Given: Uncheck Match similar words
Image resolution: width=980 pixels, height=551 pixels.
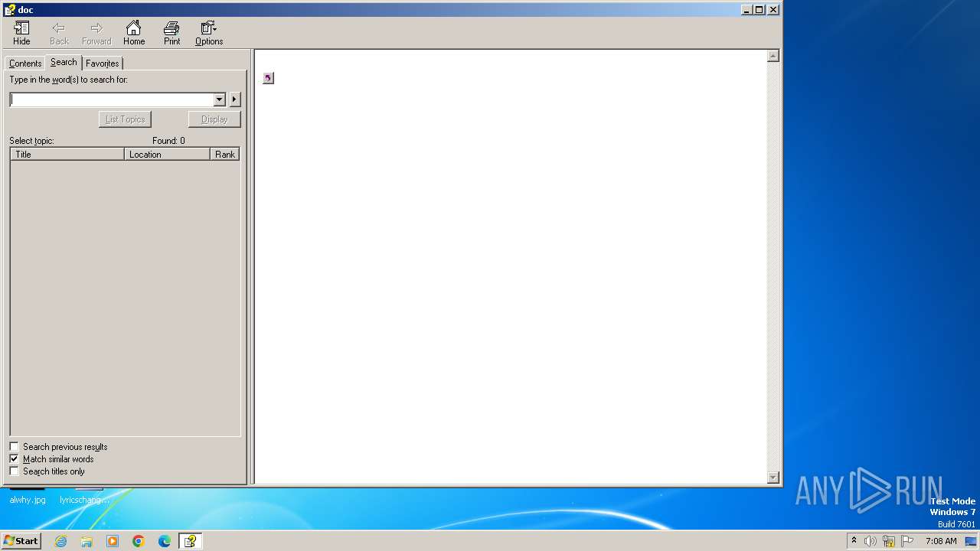Looking at the screenshot, I should click(x=14, y=458).
